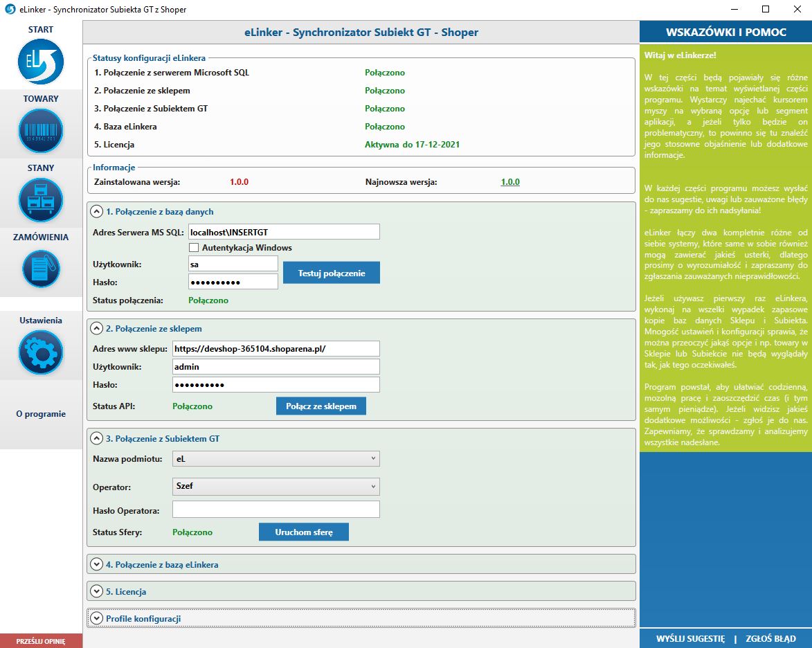Open the START home icon in sidebar
The image size is (812, 648).
41,62
